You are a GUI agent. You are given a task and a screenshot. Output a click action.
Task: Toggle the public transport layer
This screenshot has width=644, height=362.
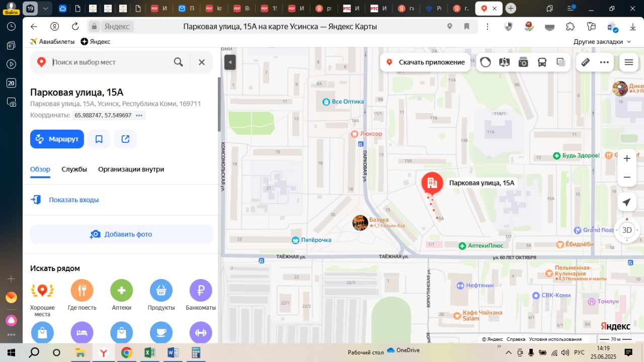coord(542,62)
